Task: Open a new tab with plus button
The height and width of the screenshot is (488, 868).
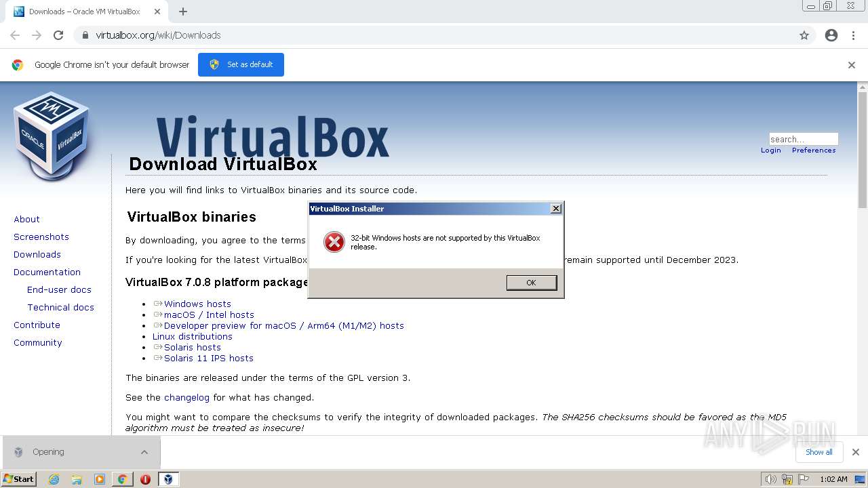Action: point(183,12)
